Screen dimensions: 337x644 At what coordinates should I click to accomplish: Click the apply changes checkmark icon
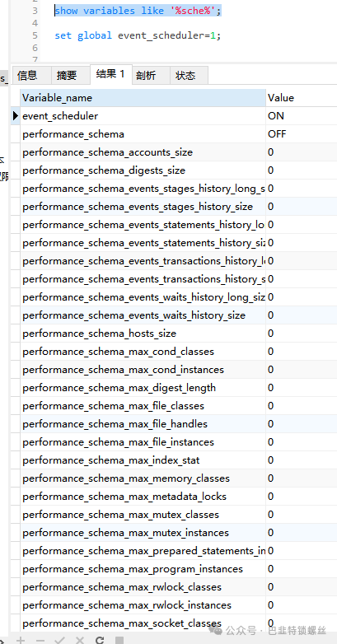60,640
